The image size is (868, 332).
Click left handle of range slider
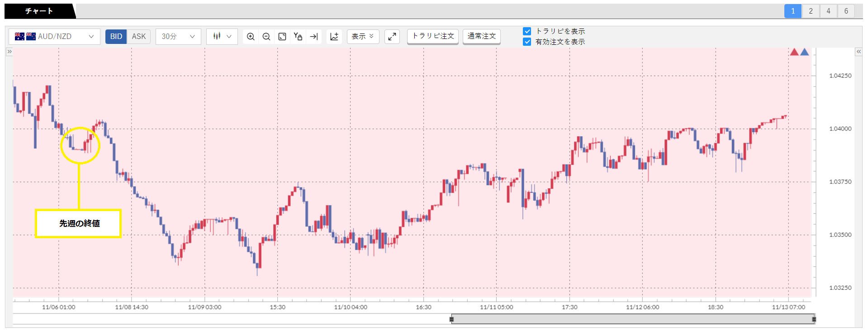[451, 319]
